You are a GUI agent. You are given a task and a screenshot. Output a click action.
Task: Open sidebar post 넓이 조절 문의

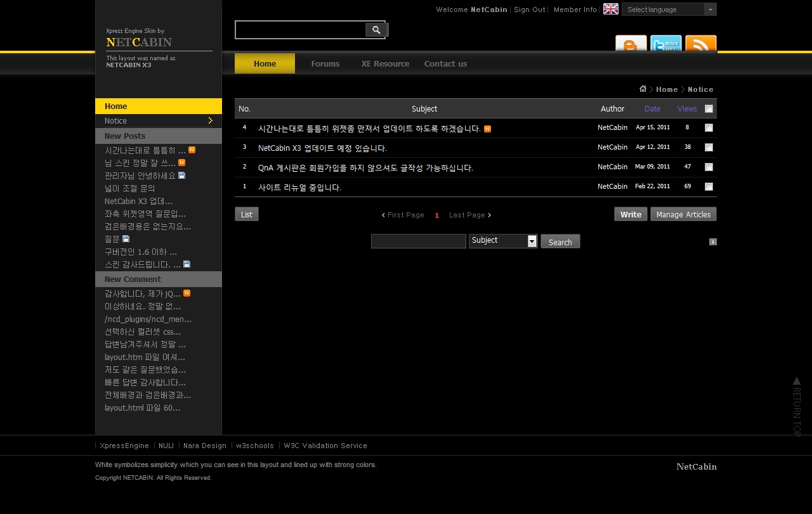(130, 188)
